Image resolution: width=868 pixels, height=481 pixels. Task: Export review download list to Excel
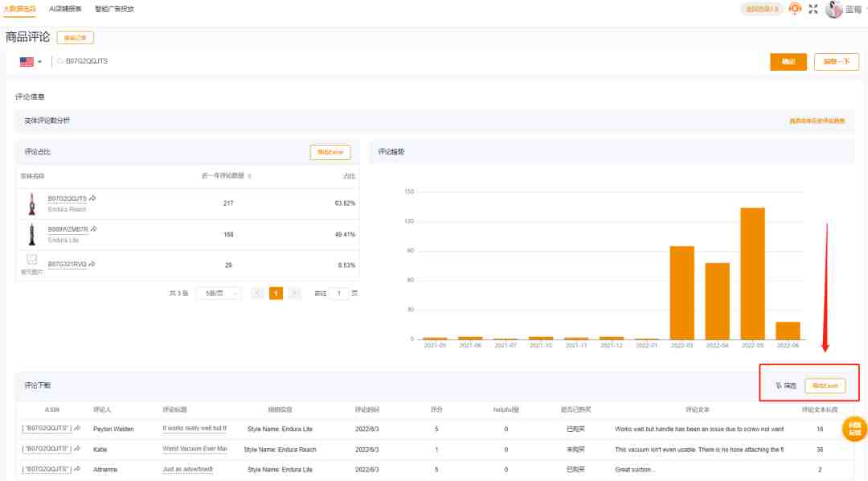coord(825,386)
